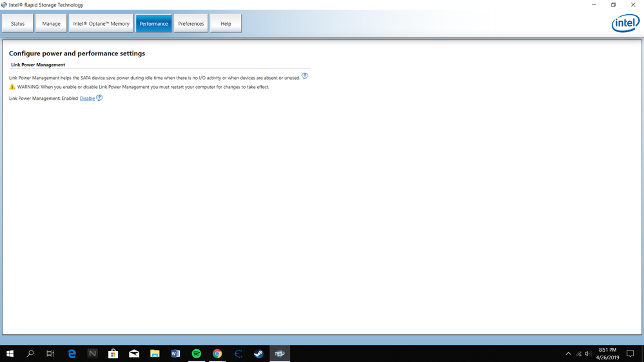Open help bubble beside the Disable link
This screenshot has height=362, width=644.
99,98
